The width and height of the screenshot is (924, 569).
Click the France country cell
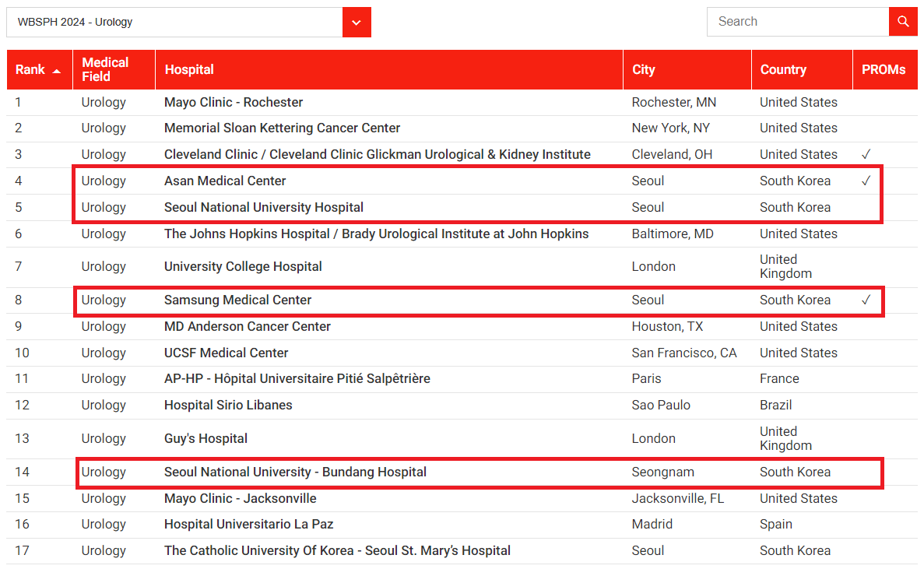coord(779,379)
